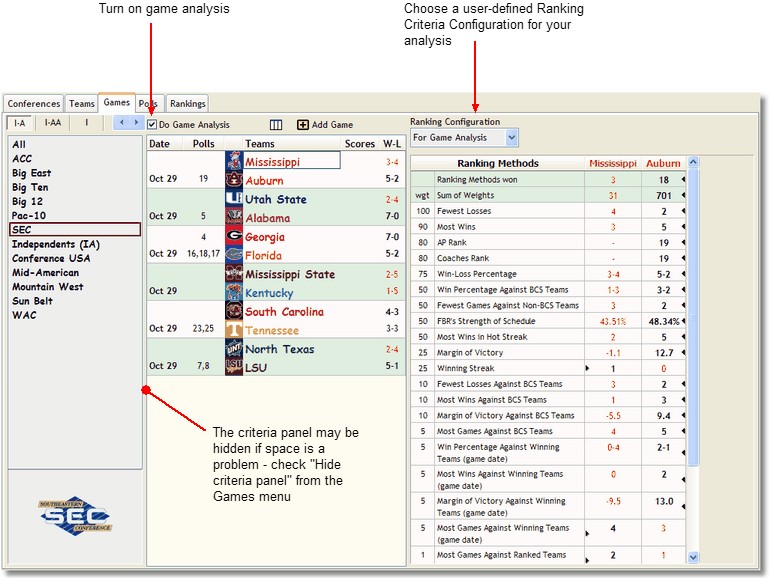
Task: Click the Auburn team logo icon
Action: 234,179
